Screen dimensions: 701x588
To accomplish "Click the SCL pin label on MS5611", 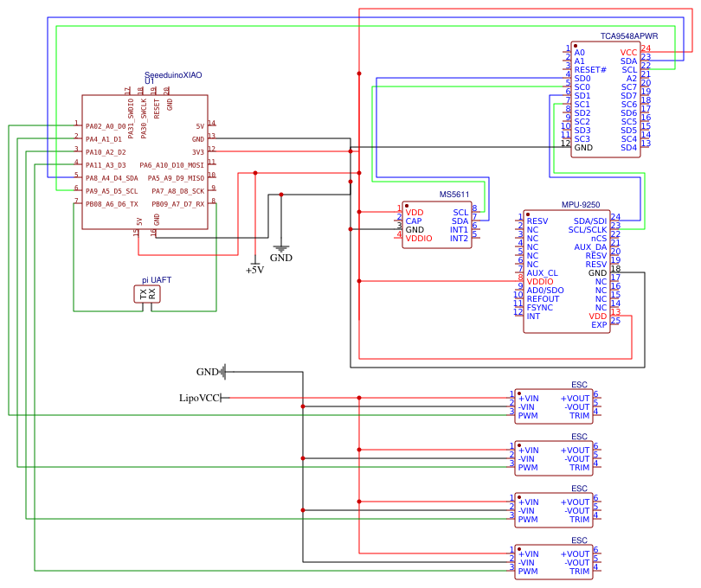I will tap(459, 211).
